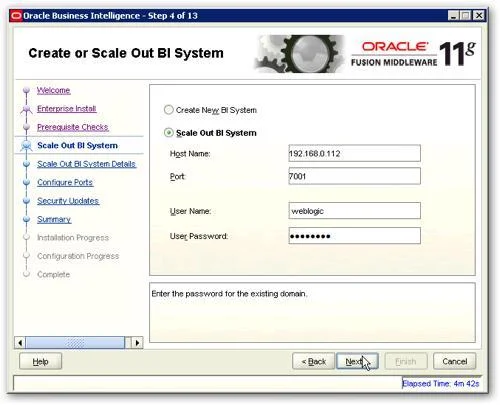Open the Help button
The height and width of the screenshot is (405, 500).
click(x=40, y=361)
